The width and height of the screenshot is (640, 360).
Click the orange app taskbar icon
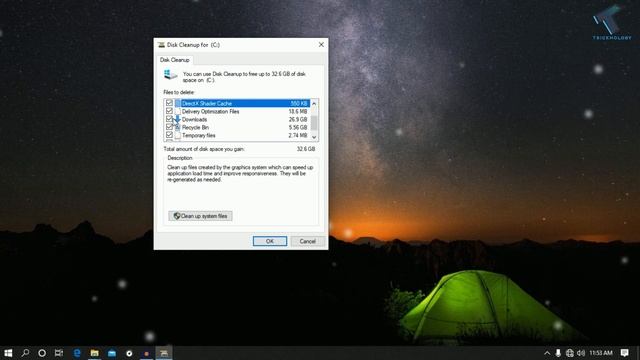pyautogui.click(x=147, y=353)
